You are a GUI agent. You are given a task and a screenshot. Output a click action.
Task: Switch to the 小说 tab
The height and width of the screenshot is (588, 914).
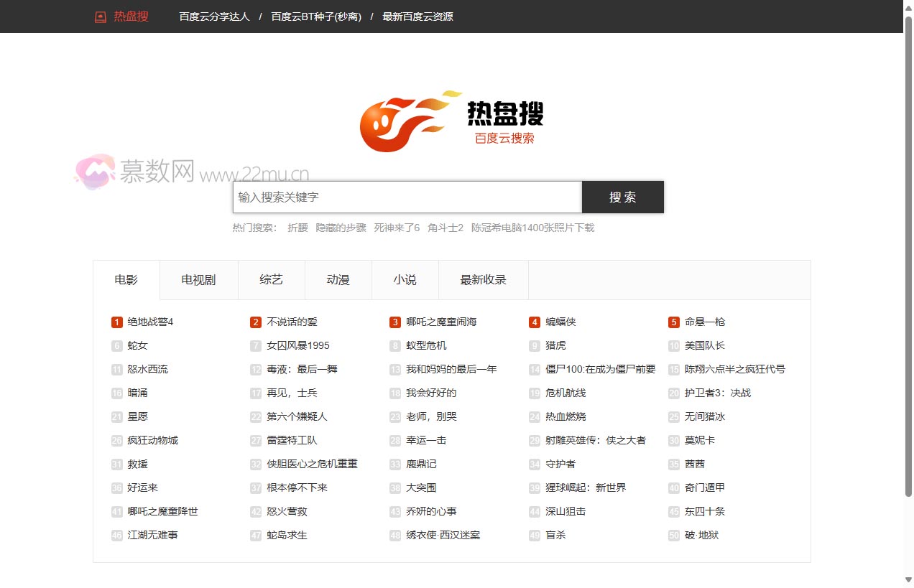click(405, 280)
